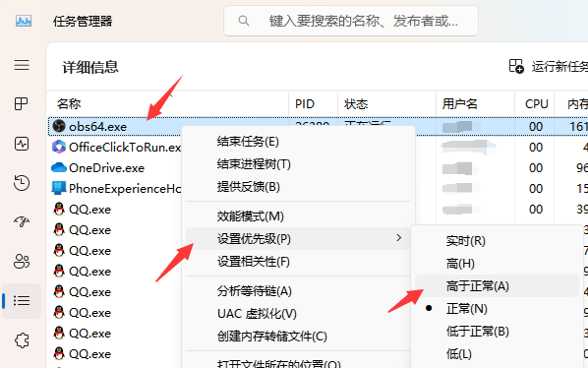Choose 效能模式(M) in context menu
The image size is (588, 368).
299,216
